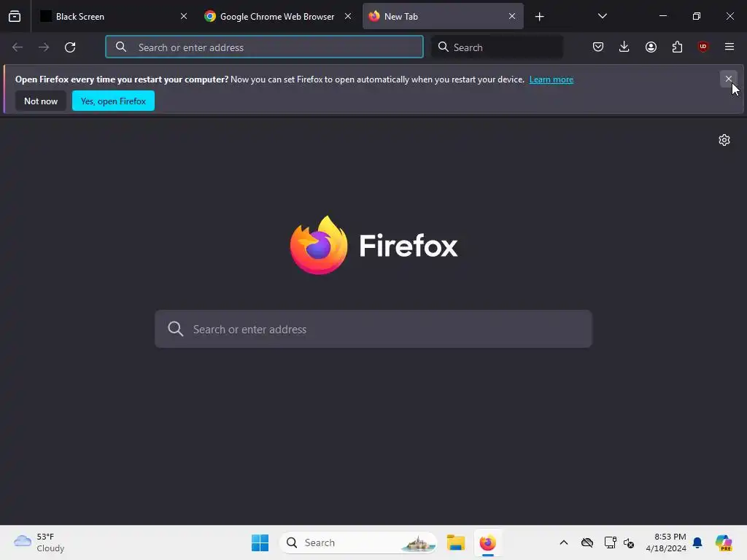Open the notifications bell icon

(x=697, y=542)
